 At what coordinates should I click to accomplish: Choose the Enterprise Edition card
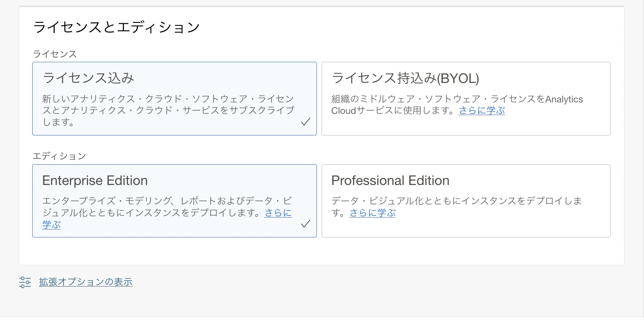(174, 201)
